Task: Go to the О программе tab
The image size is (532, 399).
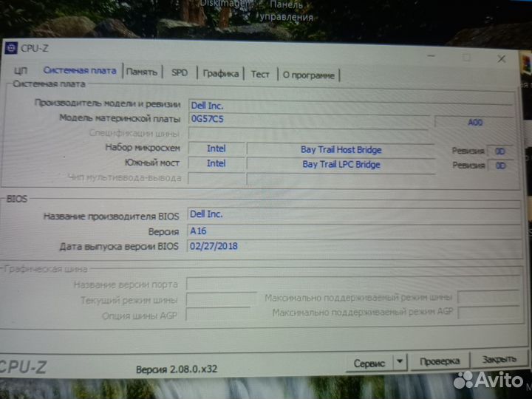Action: 308,75
